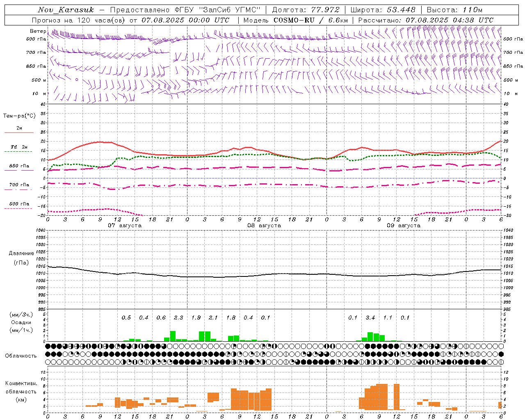Click the 0.6 precipitation total
The width and height of the screenshot is (525, 420).
tap(161, 317)
